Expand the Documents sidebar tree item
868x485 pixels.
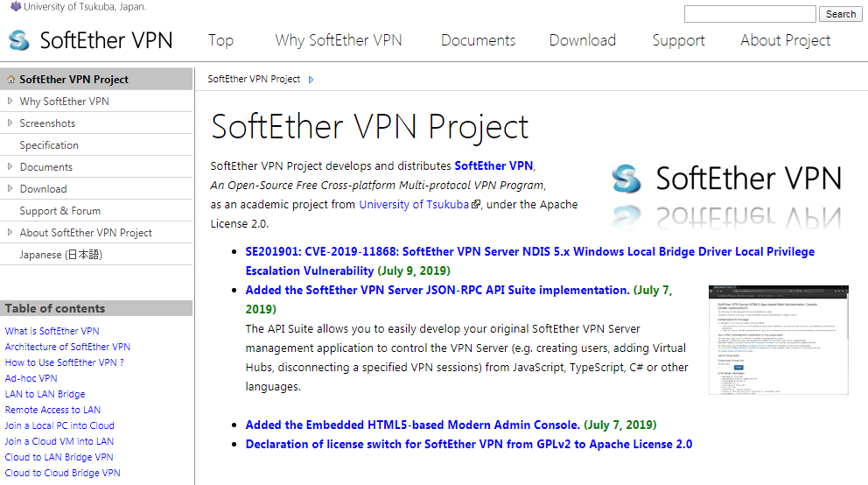[x=10, y=166]
